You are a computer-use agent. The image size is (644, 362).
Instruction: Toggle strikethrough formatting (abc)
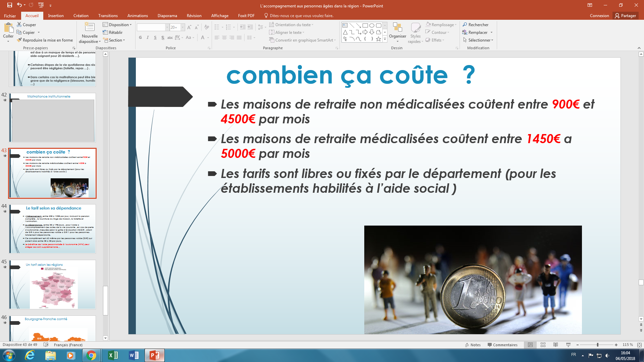coord(170,38)
